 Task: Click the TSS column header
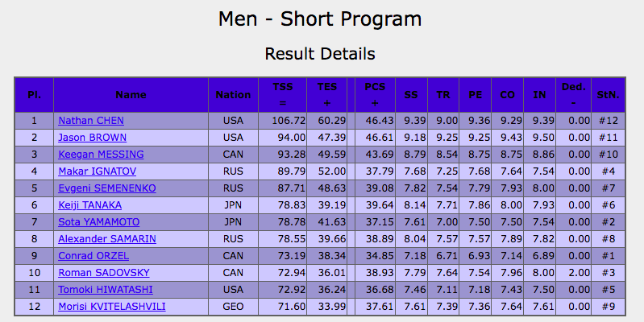coord(282,94)
